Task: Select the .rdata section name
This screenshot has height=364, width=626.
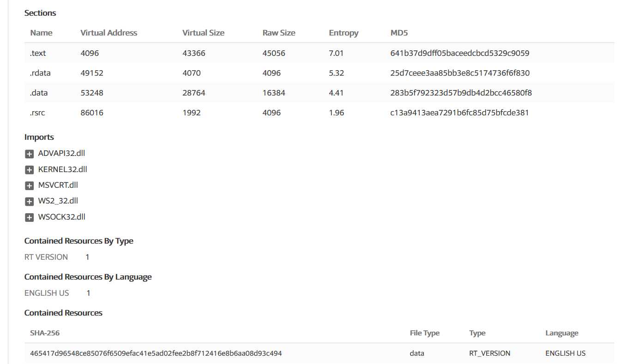Action: click(40, 73)
